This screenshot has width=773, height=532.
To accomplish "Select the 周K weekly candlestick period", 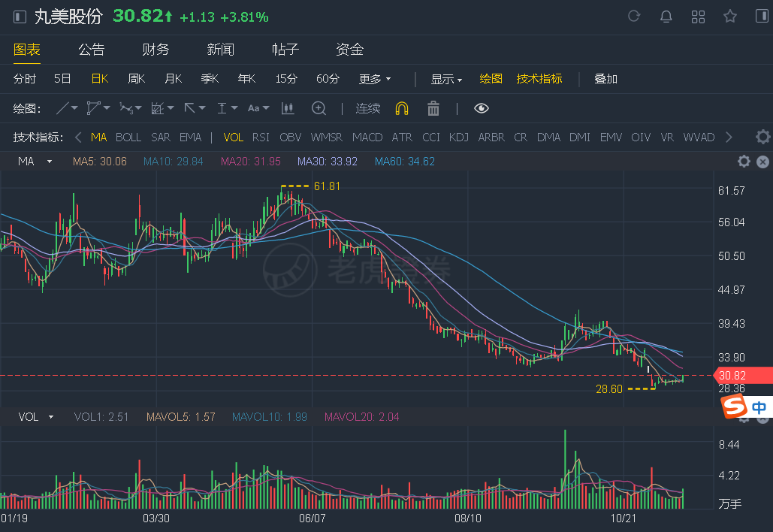I will click(137, 79).
